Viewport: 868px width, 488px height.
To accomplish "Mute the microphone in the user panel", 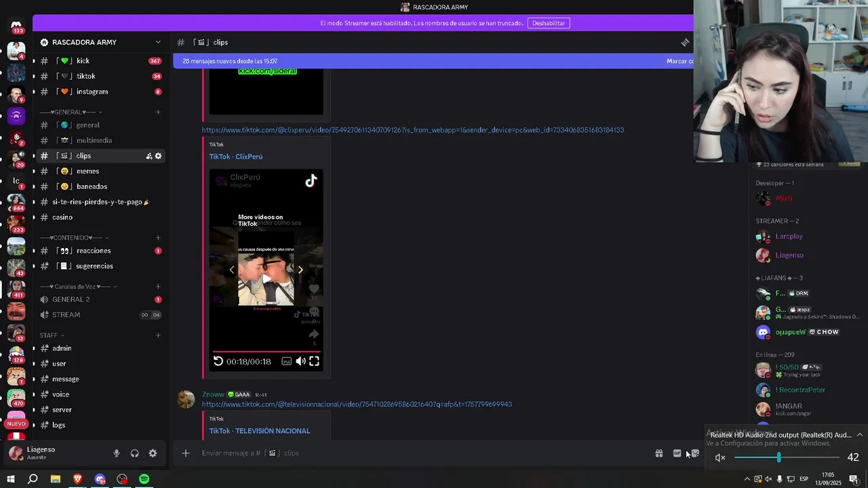I will (x=117, y=453).
